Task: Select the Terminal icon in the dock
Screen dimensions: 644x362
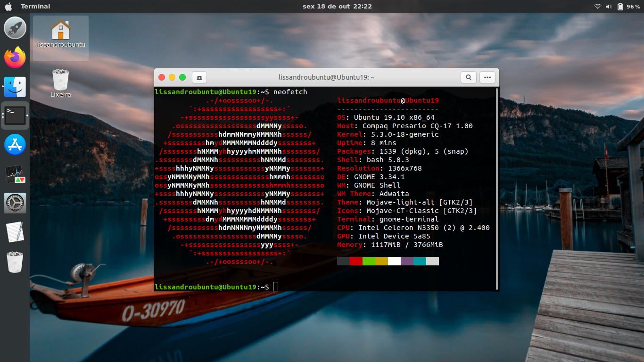Action: click(x=15, y=115)
